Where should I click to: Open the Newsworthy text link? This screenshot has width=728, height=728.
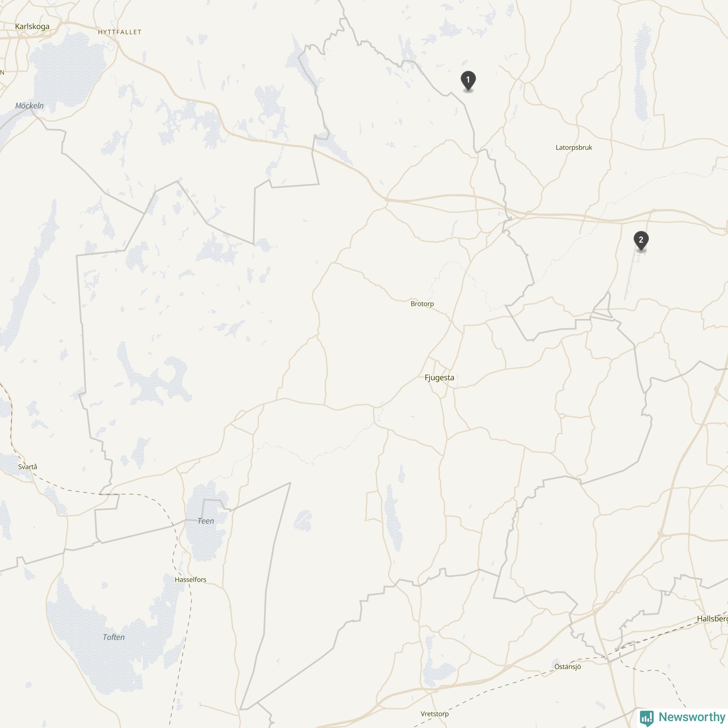coord(692,716)
